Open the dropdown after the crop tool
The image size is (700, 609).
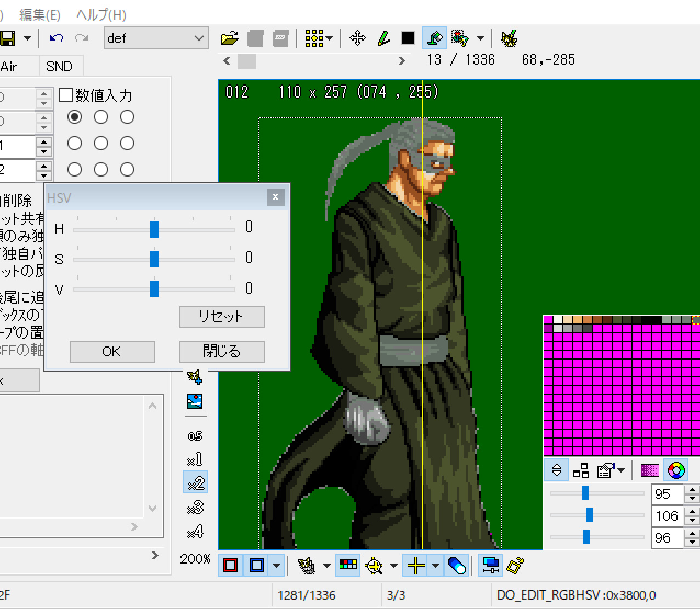(481, 38)
